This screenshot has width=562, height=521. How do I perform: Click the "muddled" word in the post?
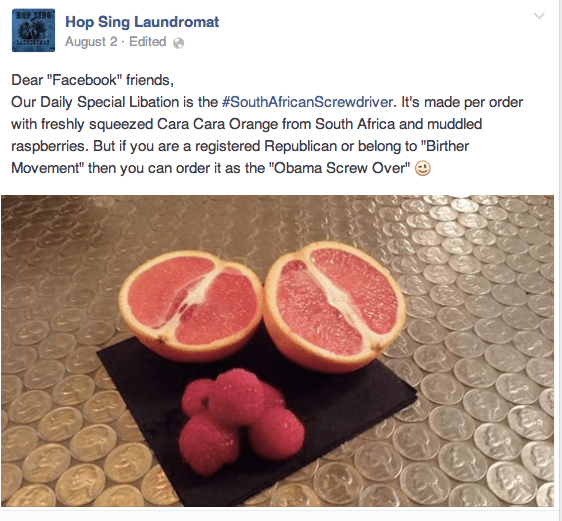point(454,124)
